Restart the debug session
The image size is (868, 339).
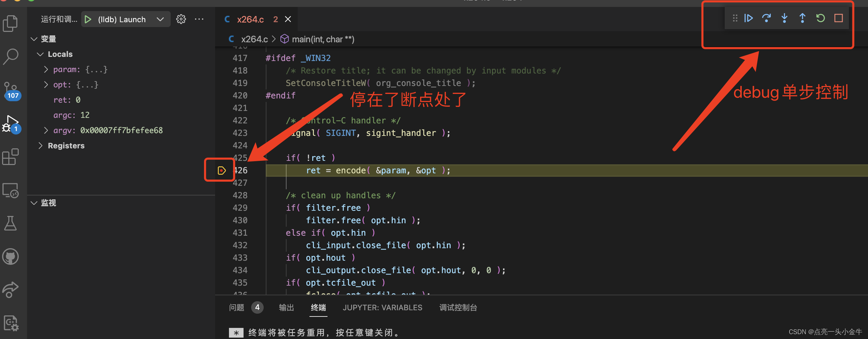pos(820,18)
